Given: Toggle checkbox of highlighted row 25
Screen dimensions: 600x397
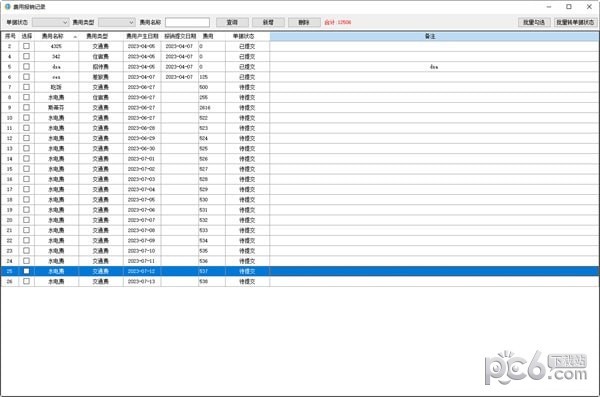Looking at the screenshot, I should (x=26, y=271).
